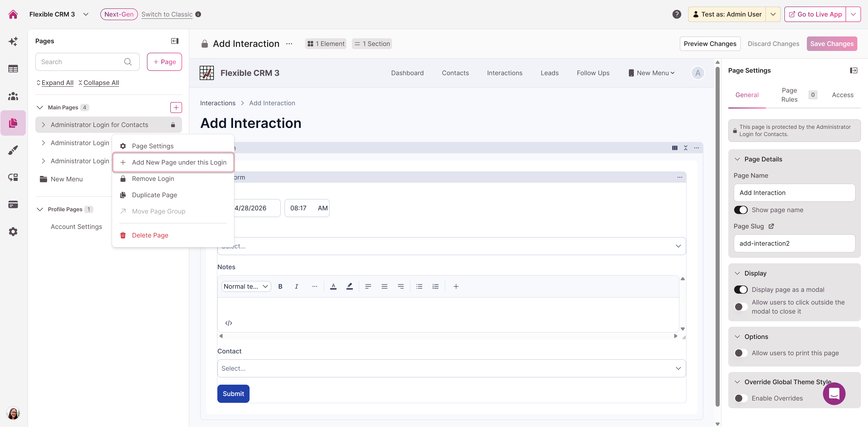Viewport: 868px width, 427px height.
Task: Open the Normal text style dropdown
Action: (246, 286)
